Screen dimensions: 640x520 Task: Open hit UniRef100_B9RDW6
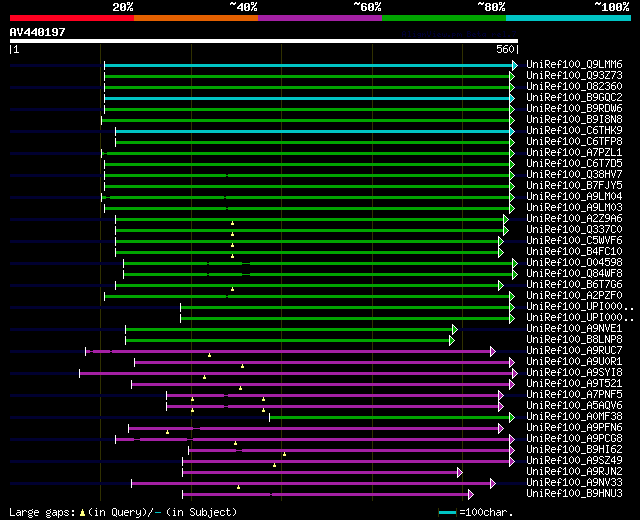click(x=574, y=109)
